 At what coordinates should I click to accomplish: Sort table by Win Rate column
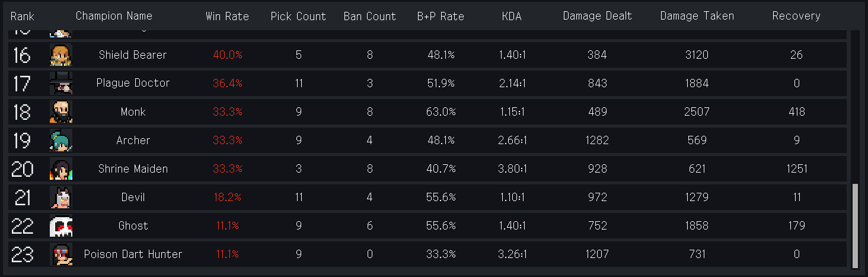pos(227,16)
